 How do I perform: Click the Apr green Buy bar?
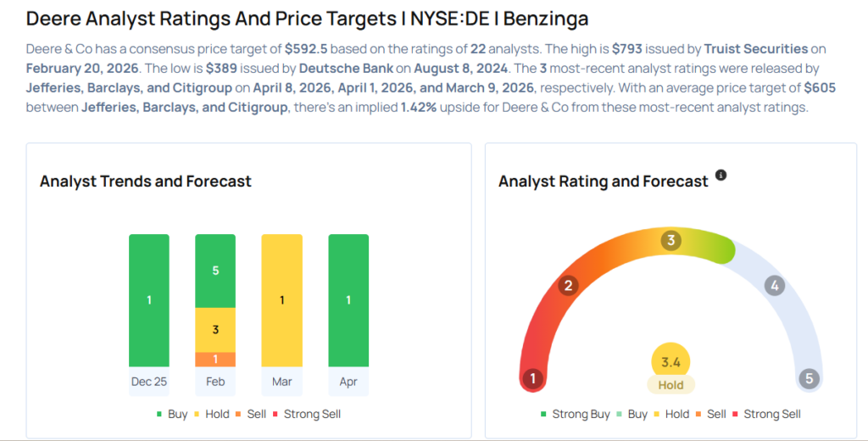pos(348,300)
